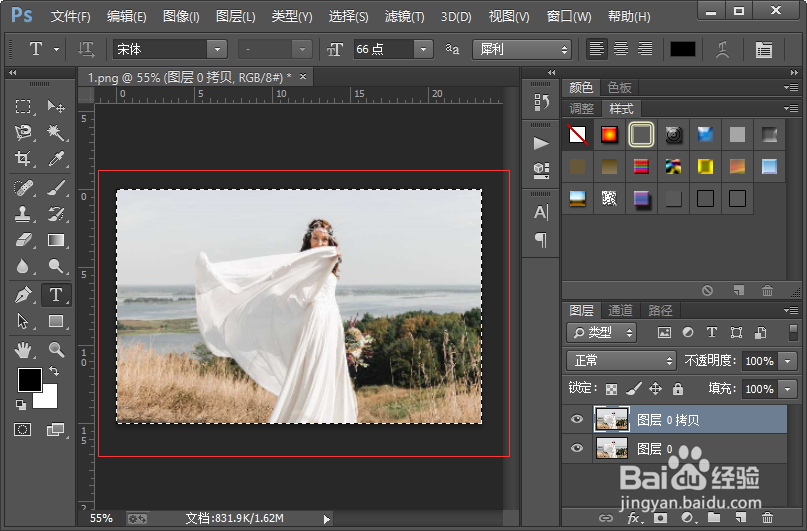Expand the 66 点 font size dropdown
Image resolution: width=807 pixels, height=531 pixels.
coord(423,49)
